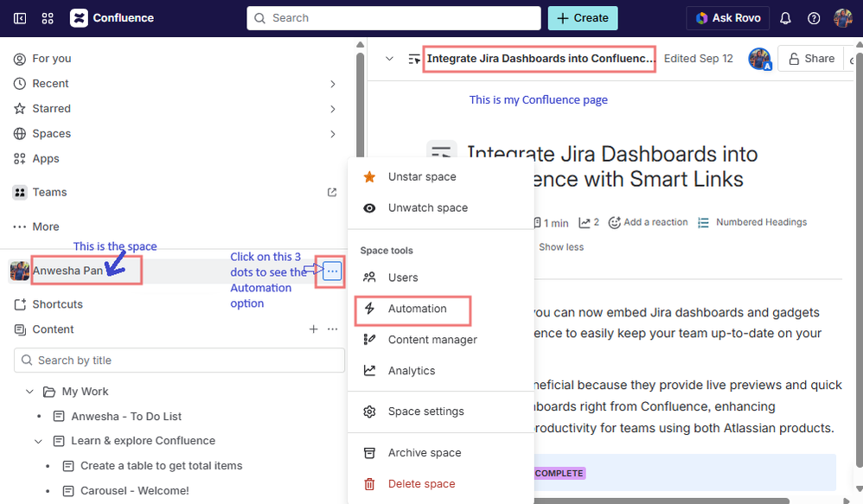
Task: Click Add a reaction
Action: click(x=648, y=222)
